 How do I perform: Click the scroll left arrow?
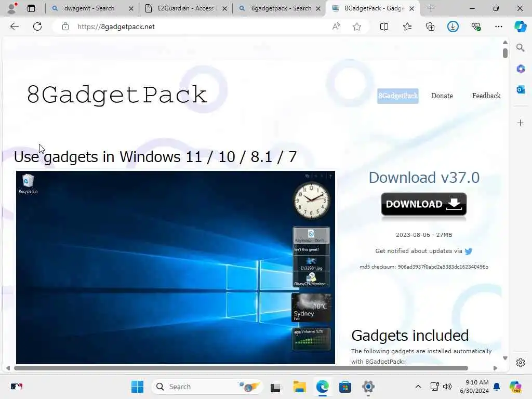8,368
